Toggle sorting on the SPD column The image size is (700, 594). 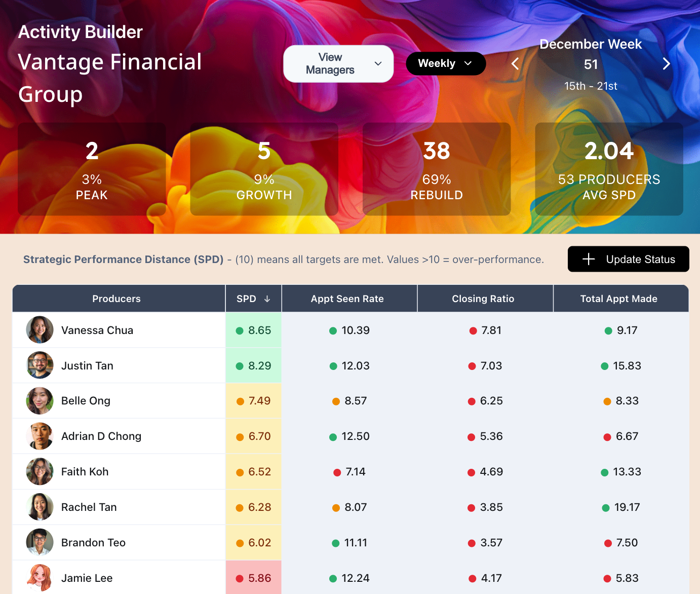[x=253, y=299]
